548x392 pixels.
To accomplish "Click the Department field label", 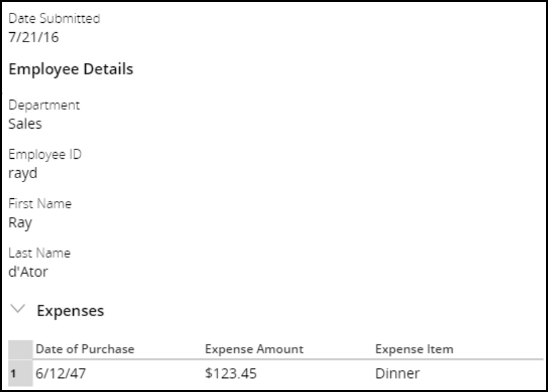I will (44, 105).
